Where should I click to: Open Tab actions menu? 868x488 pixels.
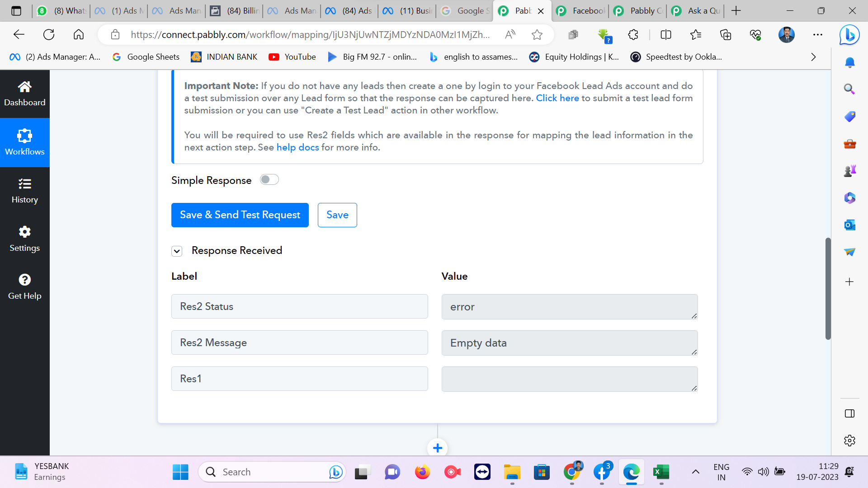click(16, 11)
